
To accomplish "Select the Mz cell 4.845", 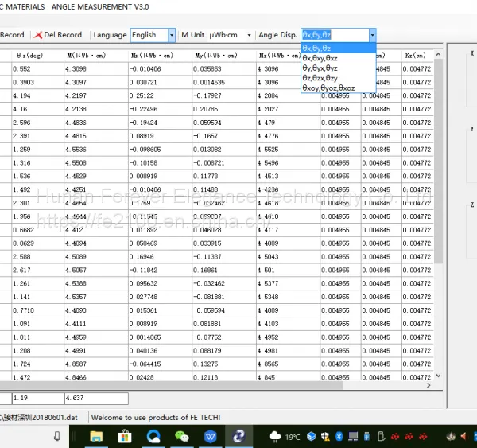I will (288, 377).
